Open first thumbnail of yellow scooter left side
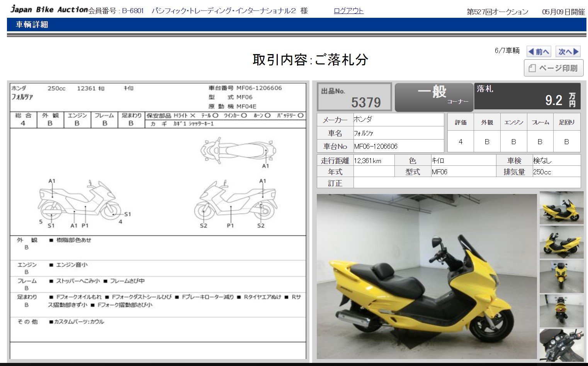The image size is (588, 366). (x=561, y=208)
